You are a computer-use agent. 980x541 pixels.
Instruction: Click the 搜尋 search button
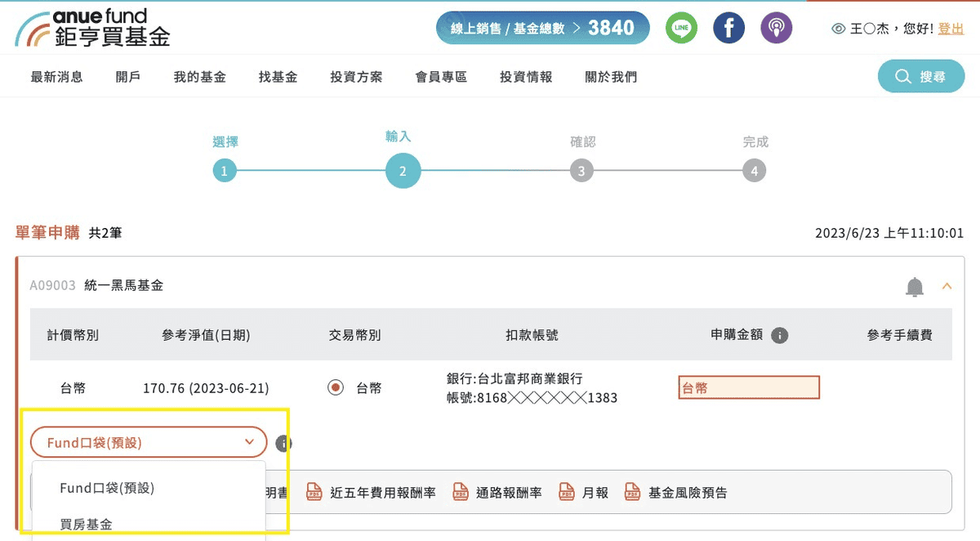(920, 76)
